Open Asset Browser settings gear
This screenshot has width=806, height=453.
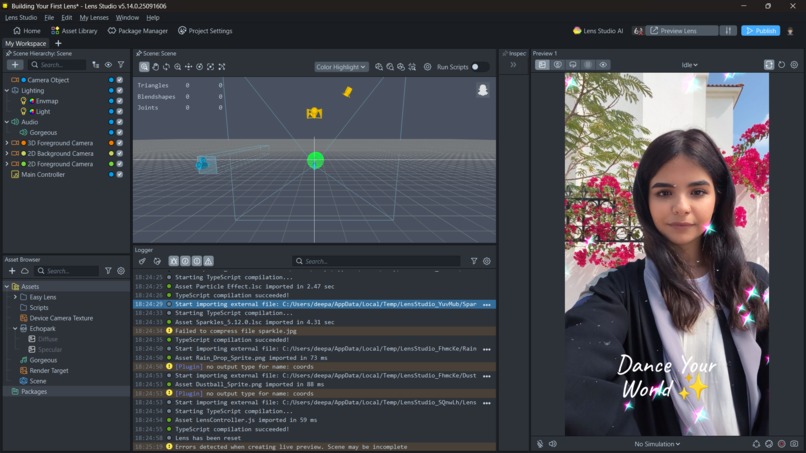[x=121, y=271]
